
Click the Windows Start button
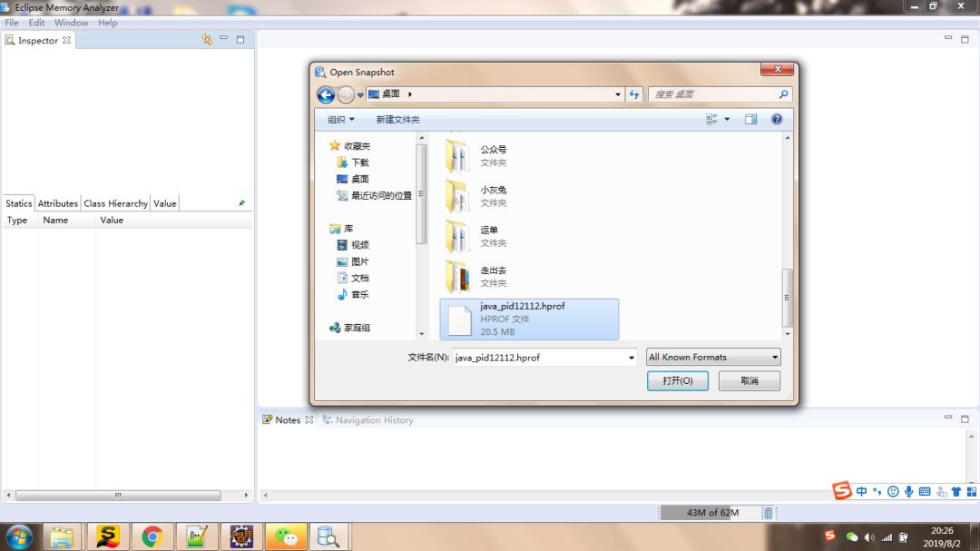click(x=19, y=537)
